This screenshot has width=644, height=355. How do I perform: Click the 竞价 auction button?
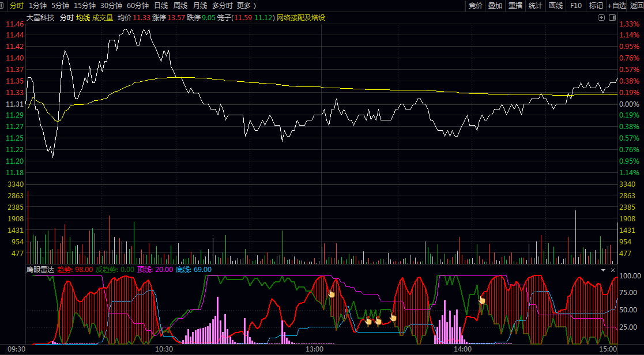[475, 6]
